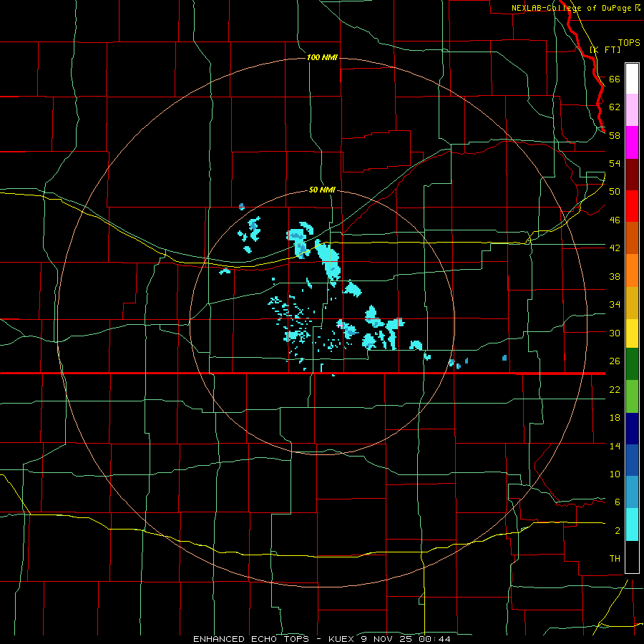Select the black TH legend swatch
The width and height of the screenshot is (644, 644).
point(632,557)
